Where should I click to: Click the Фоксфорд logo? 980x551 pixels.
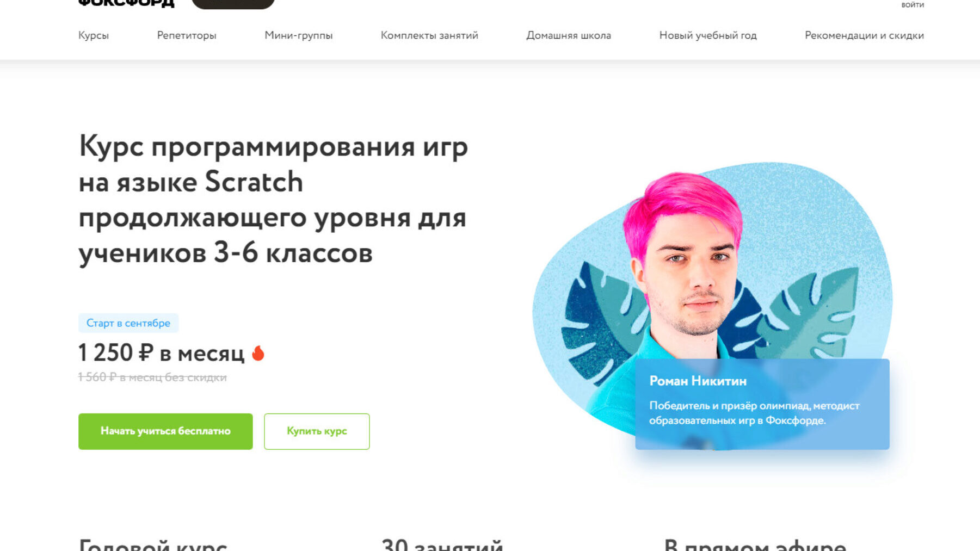click(126, 3)
